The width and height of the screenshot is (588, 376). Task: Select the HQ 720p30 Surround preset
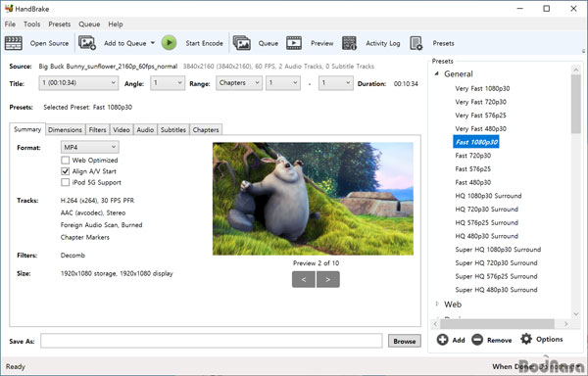coord(486,210)
